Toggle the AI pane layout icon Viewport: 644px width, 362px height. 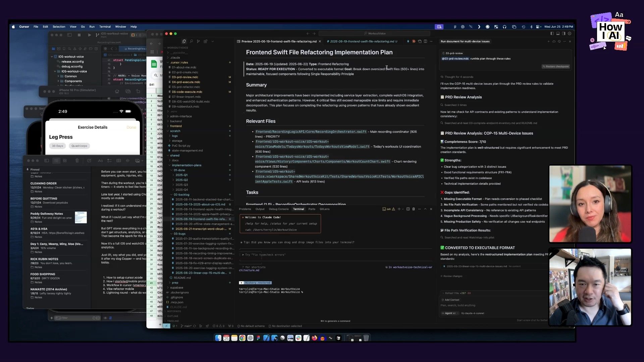(x=563, y=34)
